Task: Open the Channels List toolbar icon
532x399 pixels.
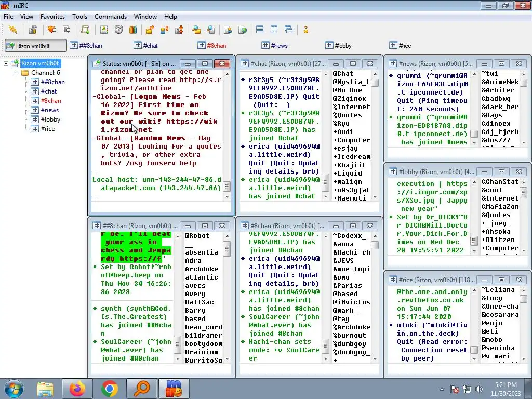Action: pyautogui.click(x=66, y=30)
